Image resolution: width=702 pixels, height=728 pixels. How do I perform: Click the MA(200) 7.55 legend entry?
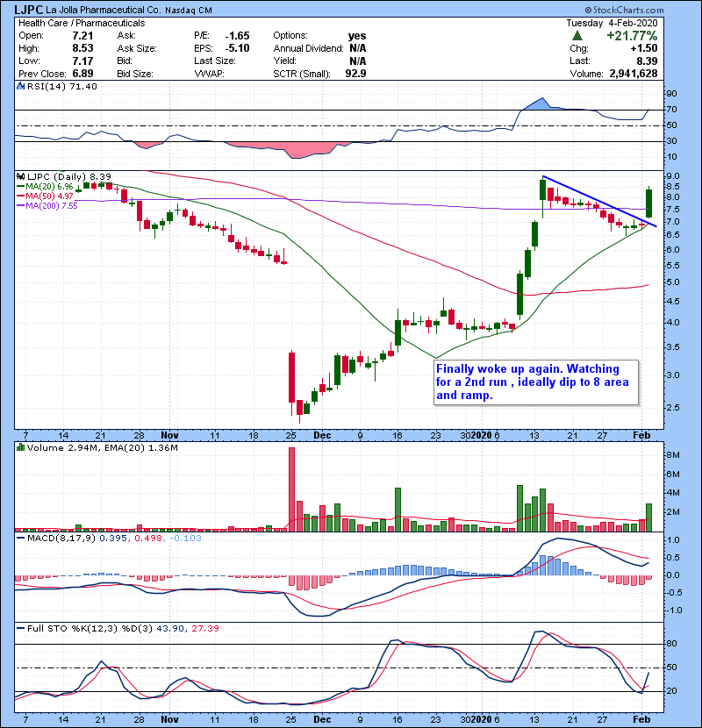[x=47, y=206]
